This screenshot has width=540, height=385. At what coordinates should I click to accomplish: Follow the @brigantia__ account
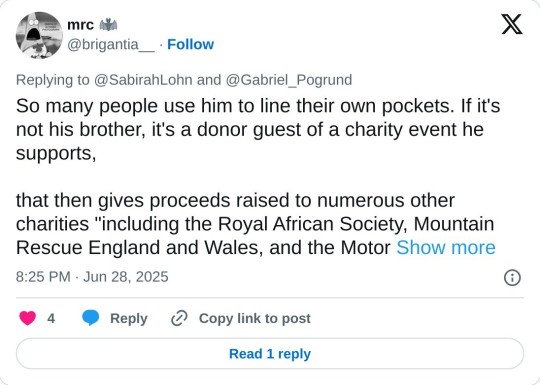click(x=190, y=44)
